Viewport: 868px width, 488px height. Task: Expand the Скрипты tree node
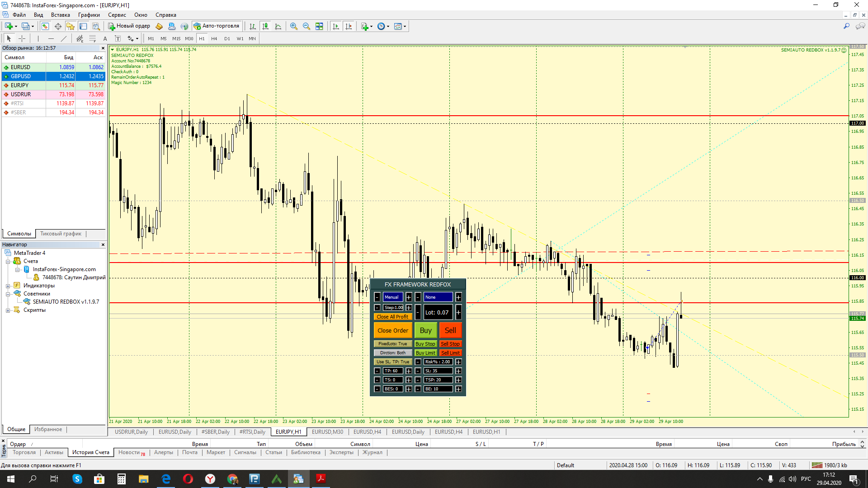[8, 310]
